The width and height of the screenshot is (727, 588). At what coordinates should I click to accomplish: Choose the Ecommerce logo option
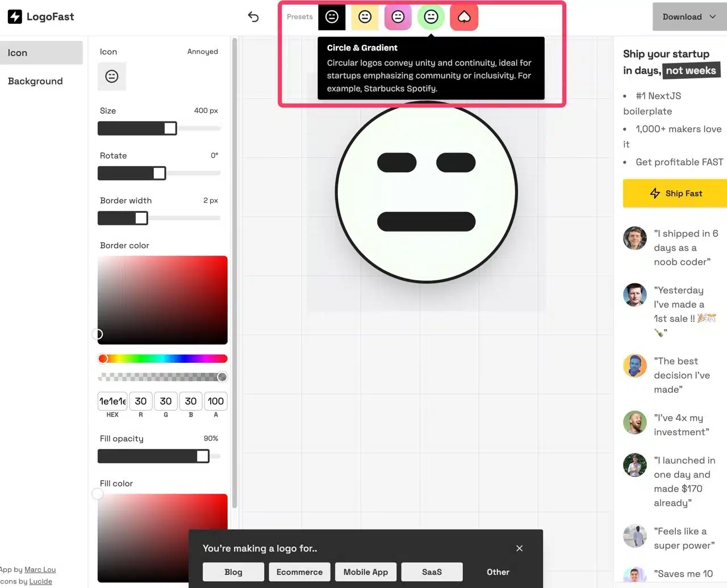click(299, 572)
